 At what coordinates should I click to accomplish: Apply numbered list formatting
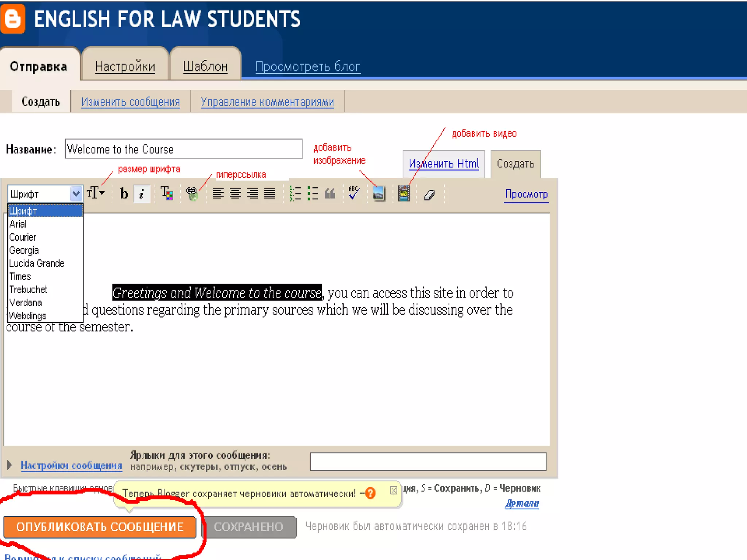click(x=295, y=194)
